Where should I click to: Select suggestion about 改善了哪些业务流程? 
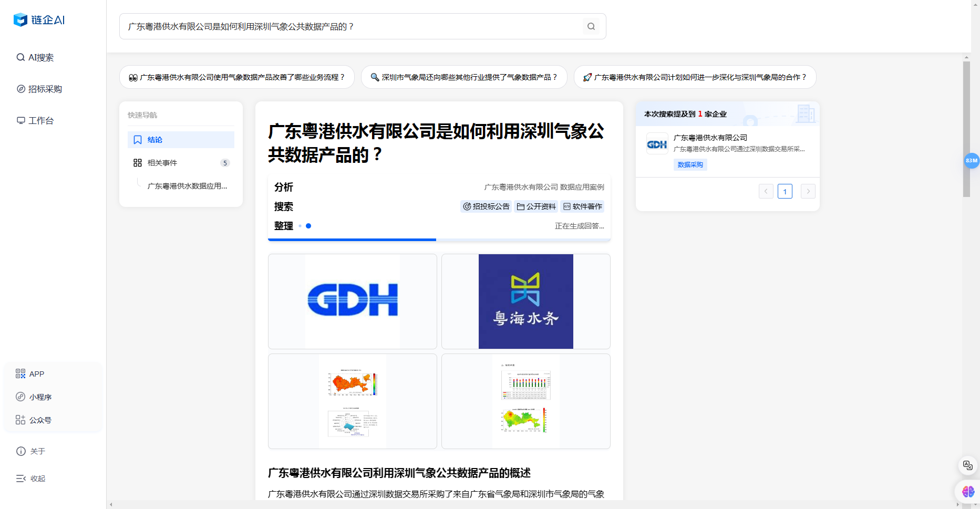(x=237, y=77)
